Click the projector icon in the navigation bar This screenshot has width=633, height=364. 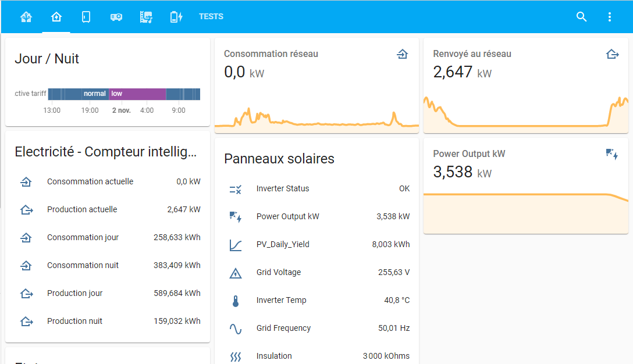click(116, 17)
